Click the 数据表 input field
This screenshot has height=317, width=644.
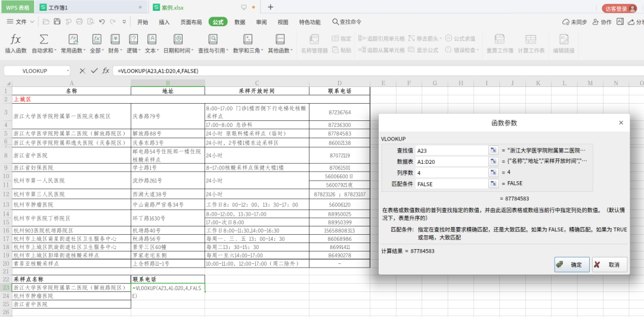[x=451, y=161]
